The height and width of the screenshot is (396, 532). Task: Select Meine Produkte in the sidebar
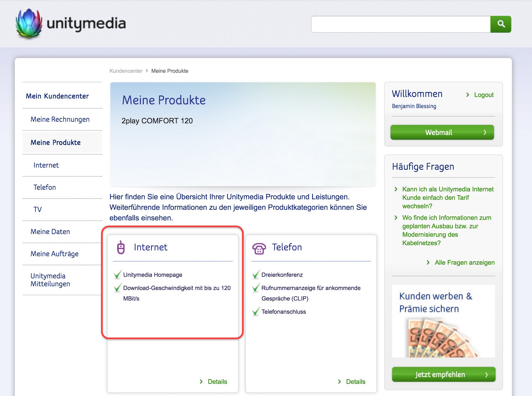pos(56,143)
